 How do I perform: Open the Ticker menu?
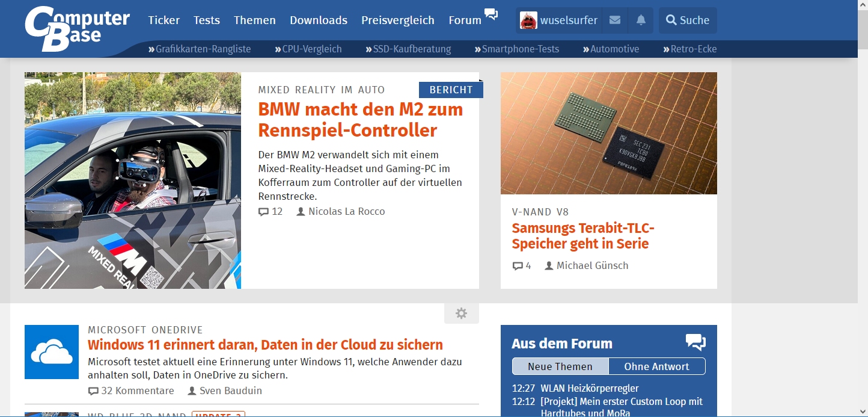[164, 20]
